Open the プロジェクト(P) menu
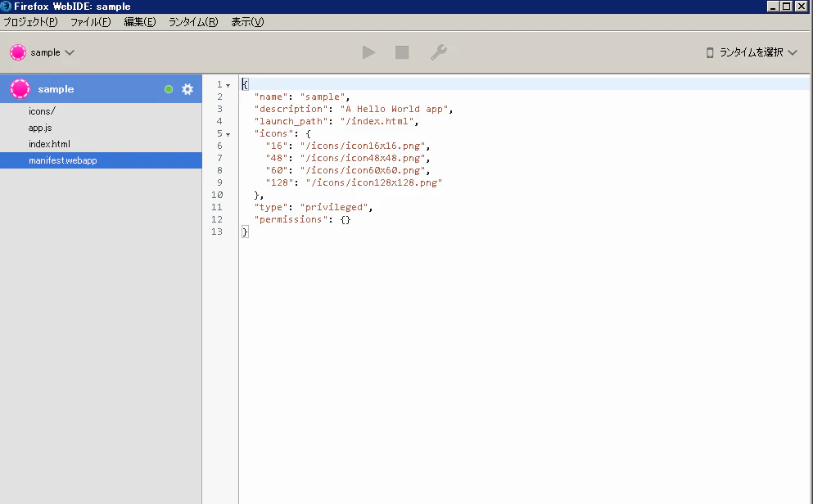Image resolution: width=813 pixels, height=504 pixels. click(x=30, y=22)
